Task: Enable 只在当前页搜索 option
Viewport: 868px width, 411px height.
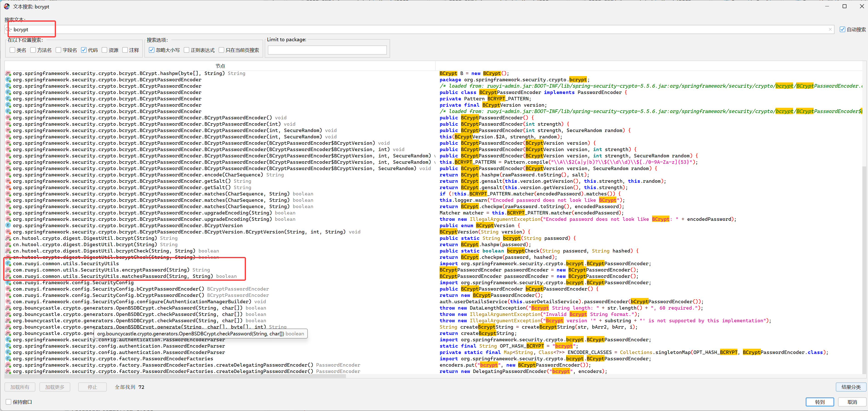Action: (221, 50)
